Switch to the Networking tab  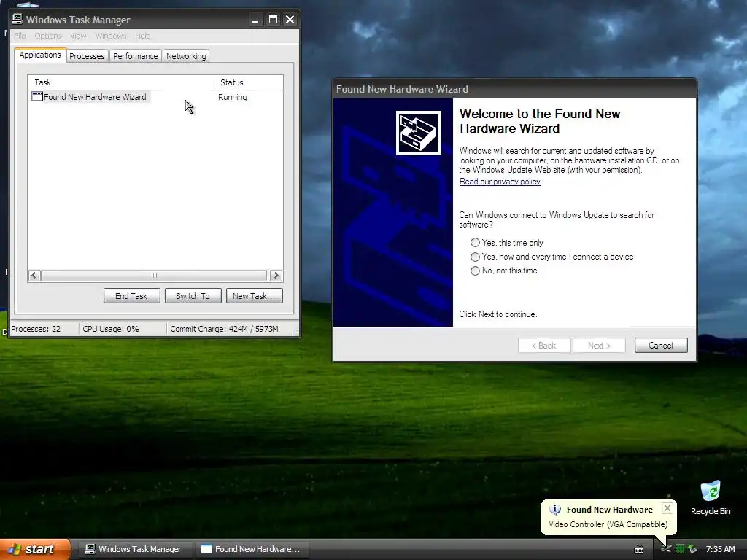[x=186, y=55]
